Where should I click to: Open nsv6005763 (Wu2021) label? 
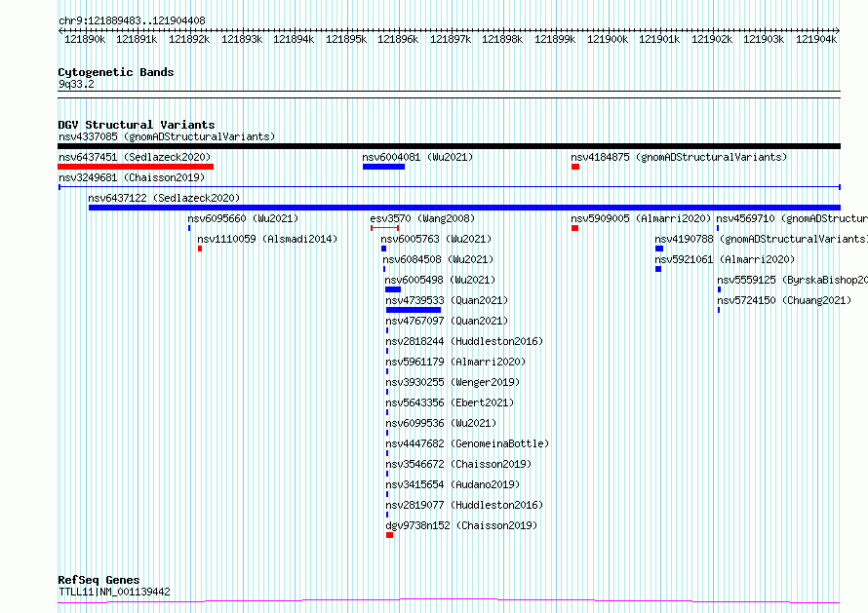[x=436, y=239]
